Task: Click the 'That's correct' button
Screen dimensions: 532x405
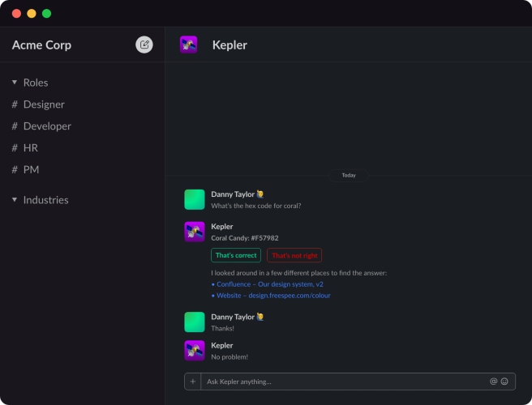Action: click(x=236, y=255)
